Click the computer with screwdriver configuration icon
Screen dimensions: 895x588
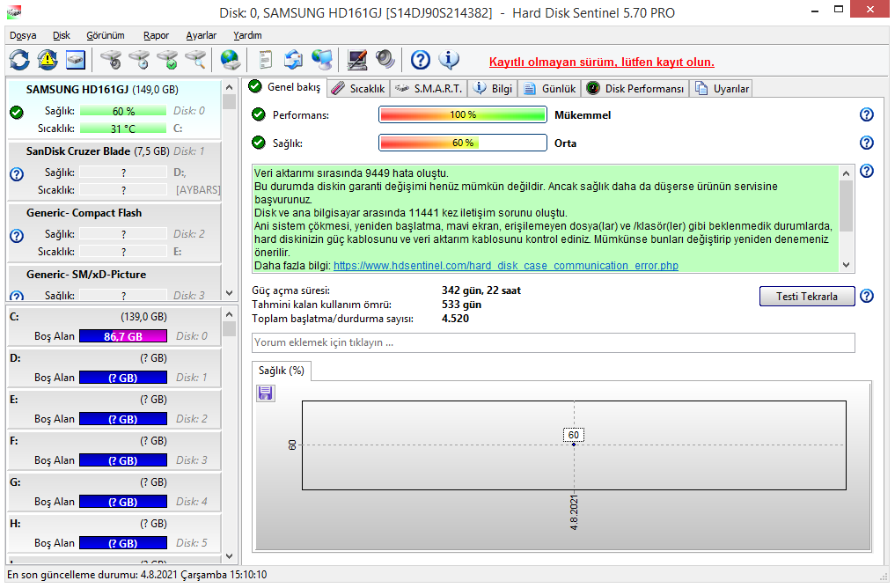(x=356, y=59)
